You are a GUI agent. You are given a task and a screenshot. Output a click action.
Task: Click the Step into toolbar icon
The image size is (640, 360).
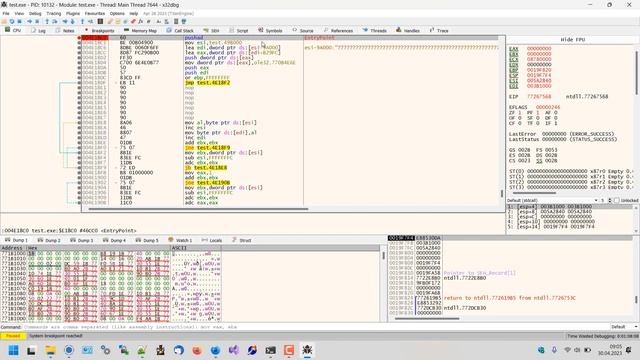pos(47,21)
